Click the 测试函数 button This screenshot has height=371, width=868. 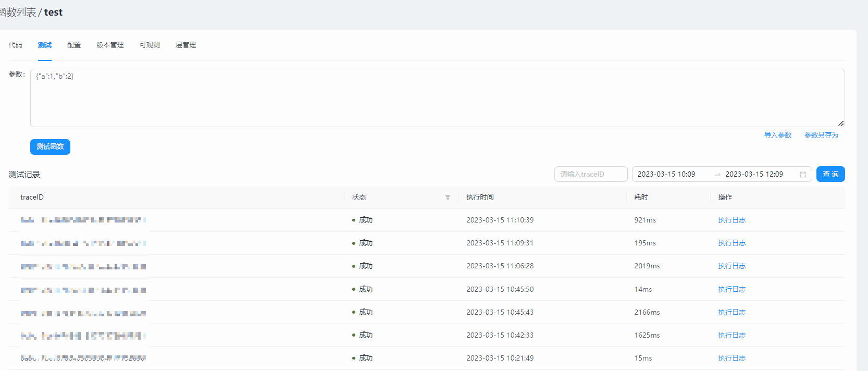(50, 147)
